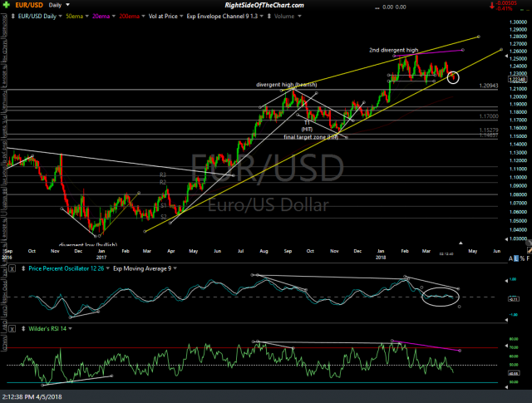Click the R2 resistance label
532x403 pixels.
pos(163,183)
